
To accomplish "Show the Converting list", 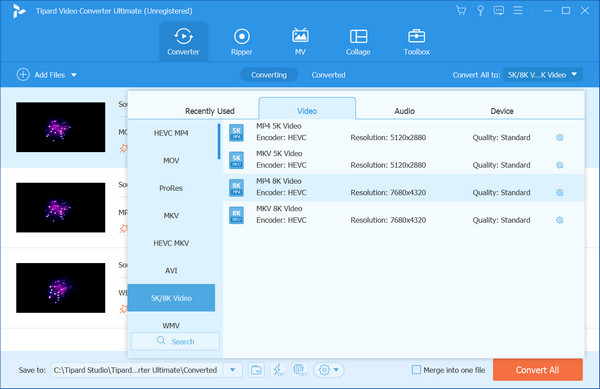I will [x=269, y=75].
